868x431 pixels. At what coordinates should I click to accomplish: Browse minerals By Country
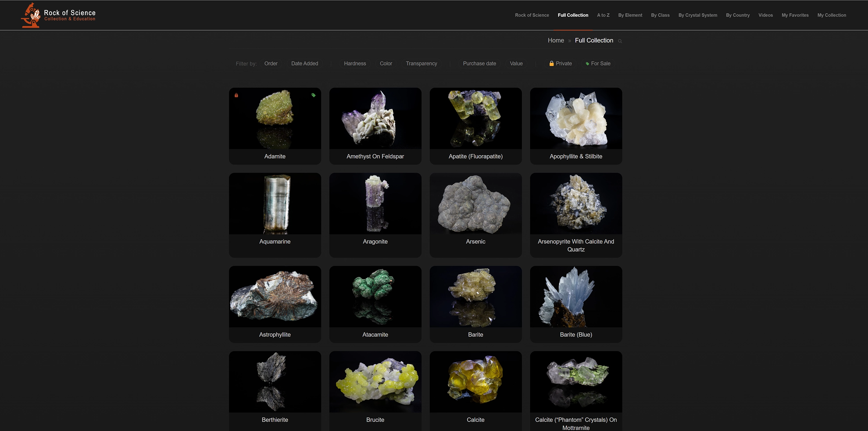click(738, 15)
